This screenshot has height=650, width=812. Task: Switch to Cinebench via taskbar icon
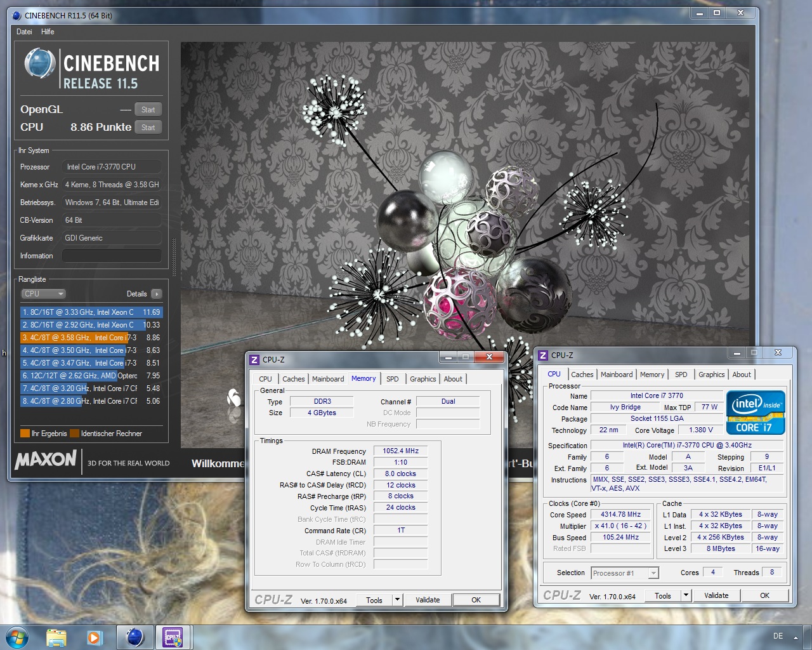[x=134, y=637]
